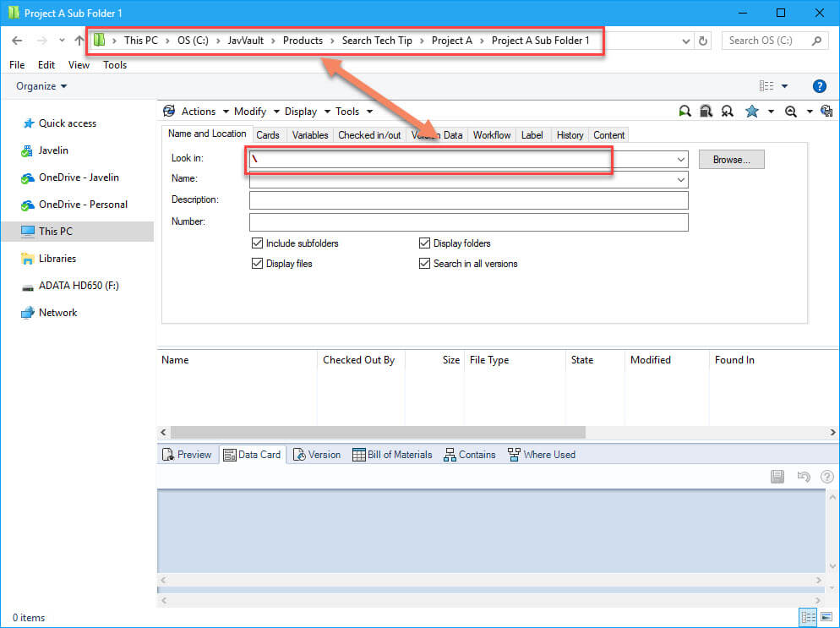Undo data card changes with the arrow icon
The width and height of the screenshot is (840, 628).
(x=803, y=476)
